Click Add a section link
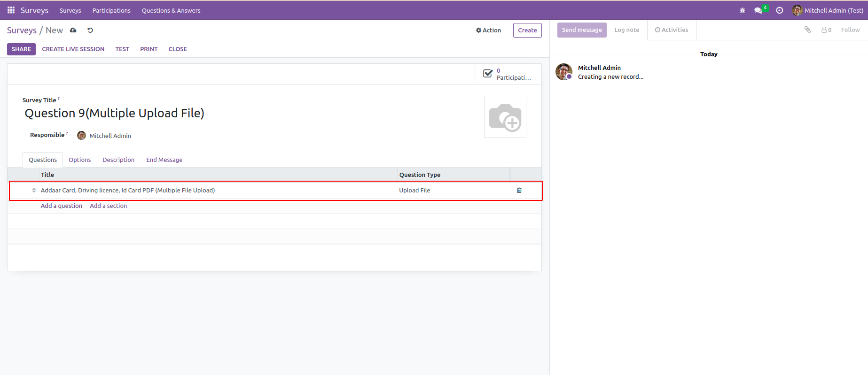This screenshot has width=868, height=375. coord(109,206)
